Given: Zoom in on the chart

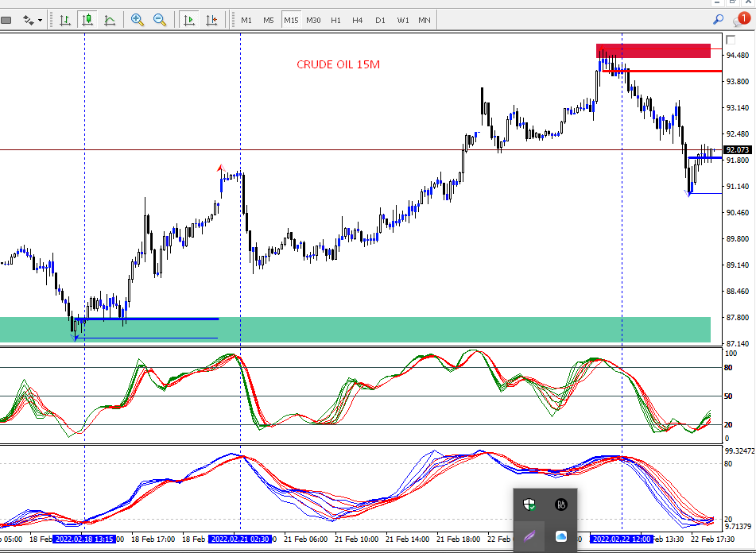Looking at the screenshot, I should [138, 20].
